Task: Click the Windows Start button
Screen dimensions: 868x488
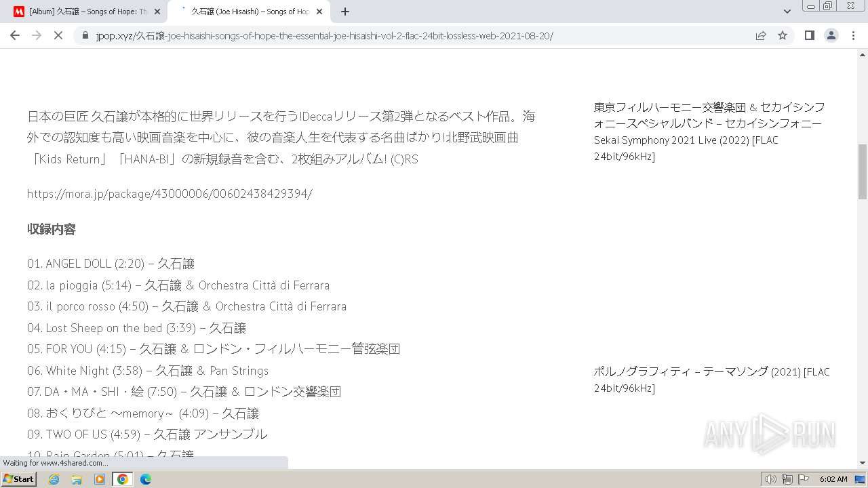Action: pos(18,479)
